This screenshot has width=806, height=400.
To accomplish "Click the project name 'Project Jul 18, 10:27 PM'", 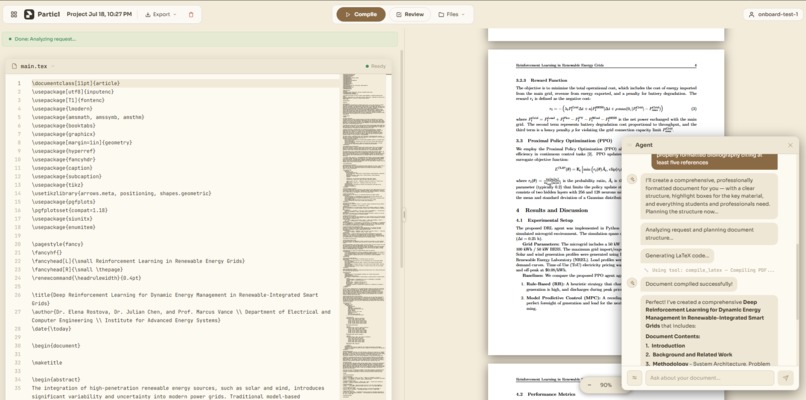I will (99, 14).
